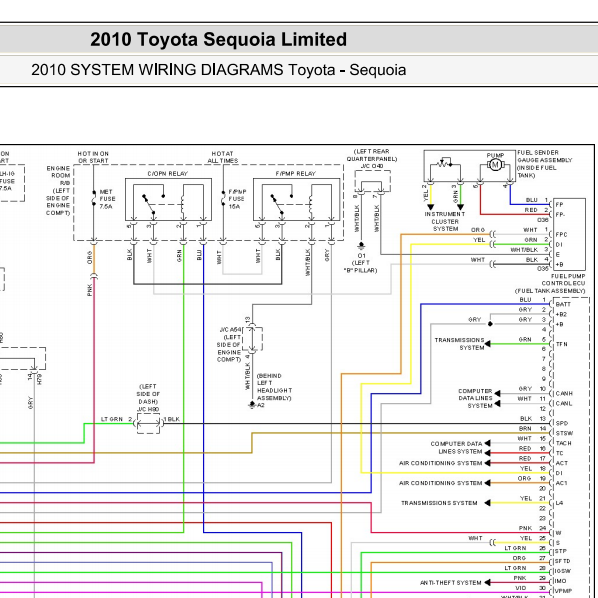
Task: Select the "2010 SYSTEM WIRING DIAGRAMS Toyota - Sequoia" subtitle
Action: tap(219, 70)
